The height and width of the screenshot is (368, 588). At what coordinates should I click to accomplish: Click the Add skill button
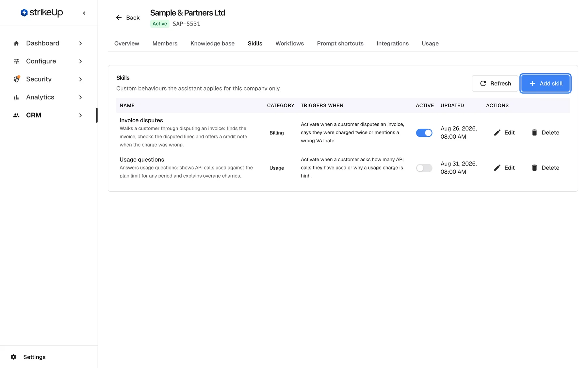pyautogui.click(x=546, y=83)
